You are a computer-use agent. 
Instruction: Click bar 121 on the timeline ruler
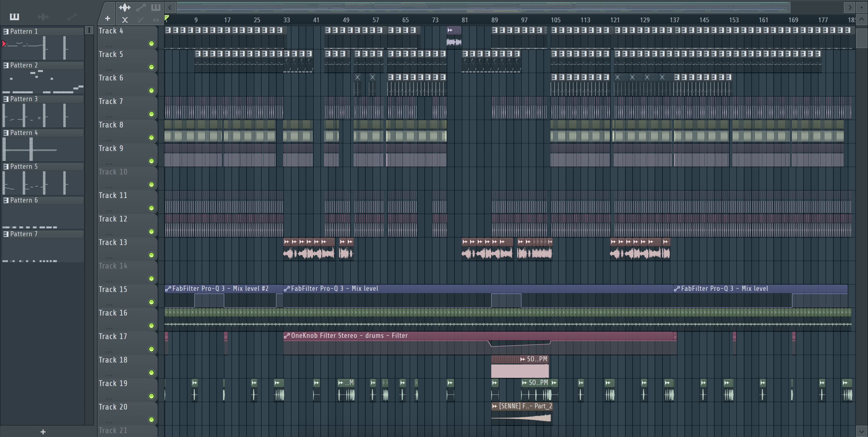[615, 20]
